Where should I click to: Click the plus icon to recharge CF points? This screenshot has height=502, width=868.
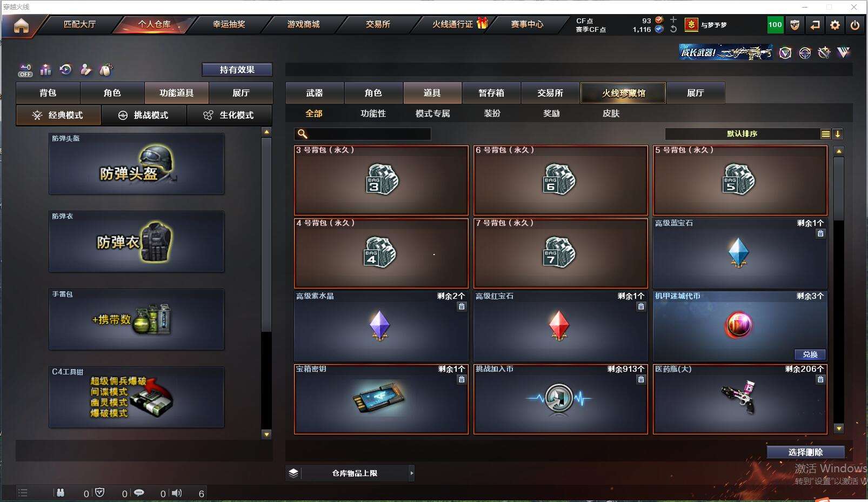[673, 19]
